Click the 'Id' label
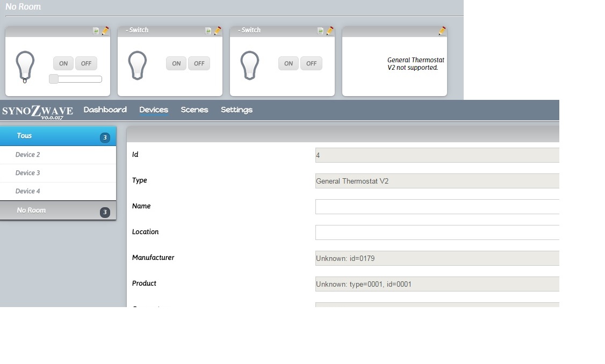Viewport: 605px width, 364px height. click(135, 154)
